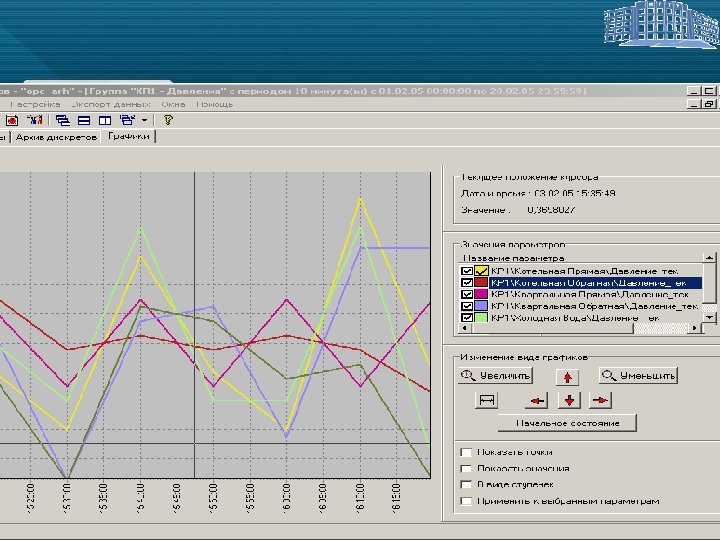Enable Показать значения checkbox
The image size is (720, 540).
tap(466, 469)
